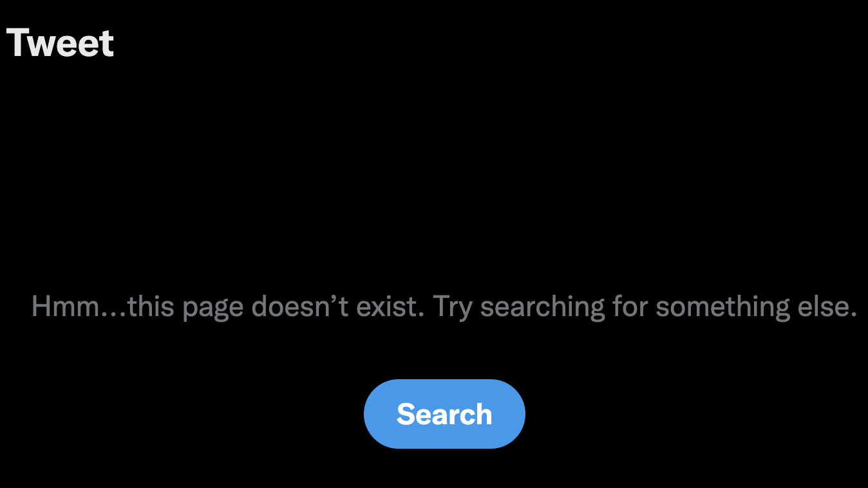
Task: Tap the Tweet page title
Action: (x=60, y=43)
